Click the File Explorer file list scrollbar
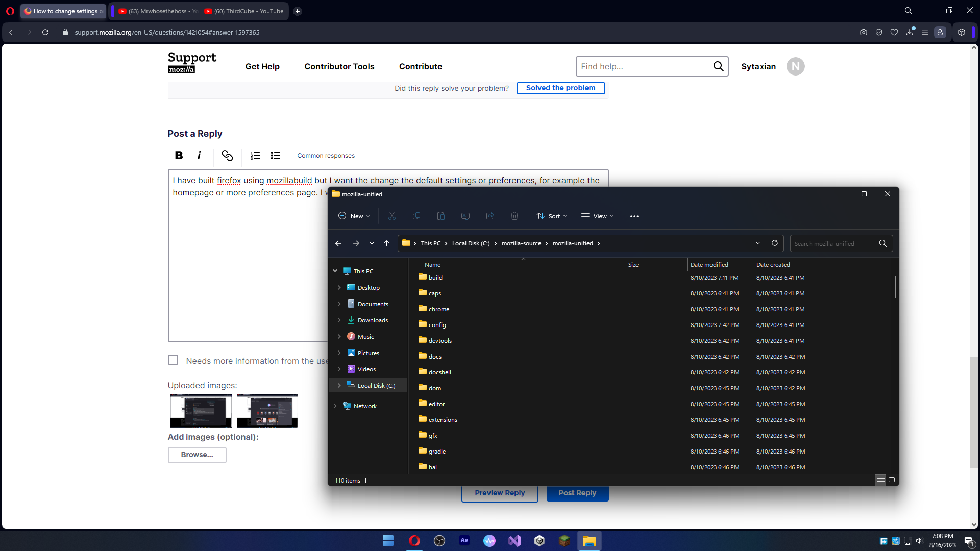The width and height of the screenshot is (980, 551). [895, 287]
